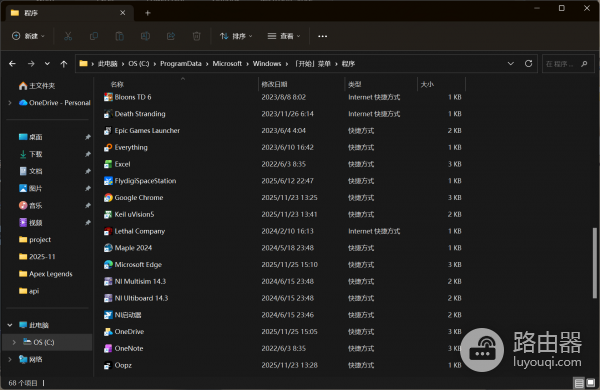Screen dimensions: 600x390
Task: Sort by the Date modified column header
Action: tap(301, 84)
